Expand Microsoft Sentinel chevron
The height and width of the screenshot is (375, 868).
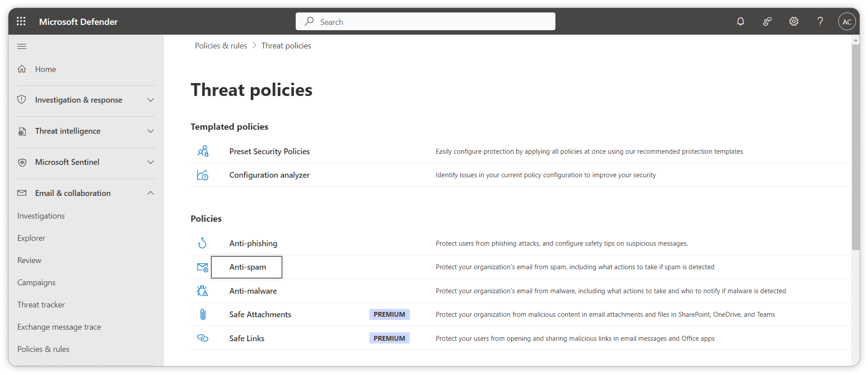151,162
